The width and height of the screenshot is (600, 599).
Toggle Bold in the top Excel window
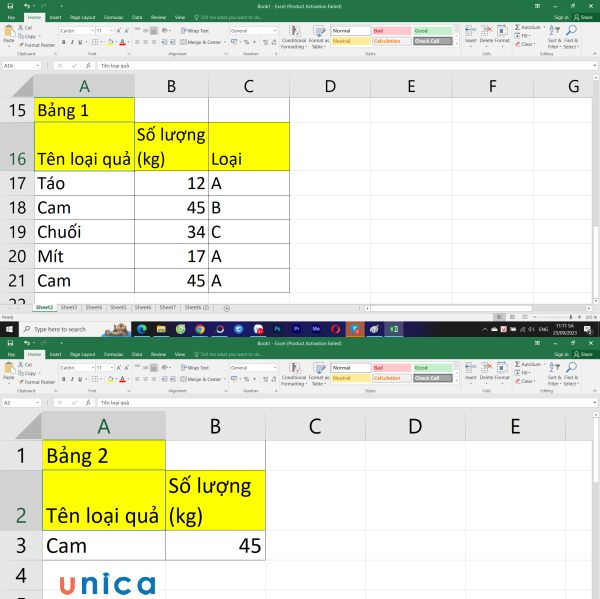point(64,42)
